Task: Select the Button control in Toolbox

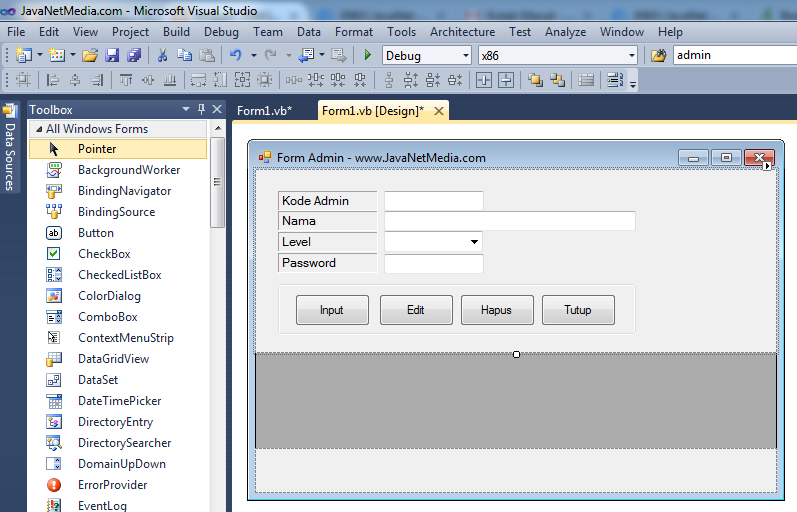Action: [96, 233]
